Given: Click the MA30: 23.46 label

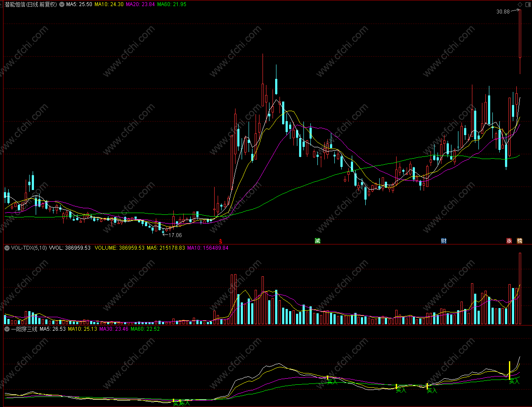Looking at the screenshot, I should (x=114, y=329).
